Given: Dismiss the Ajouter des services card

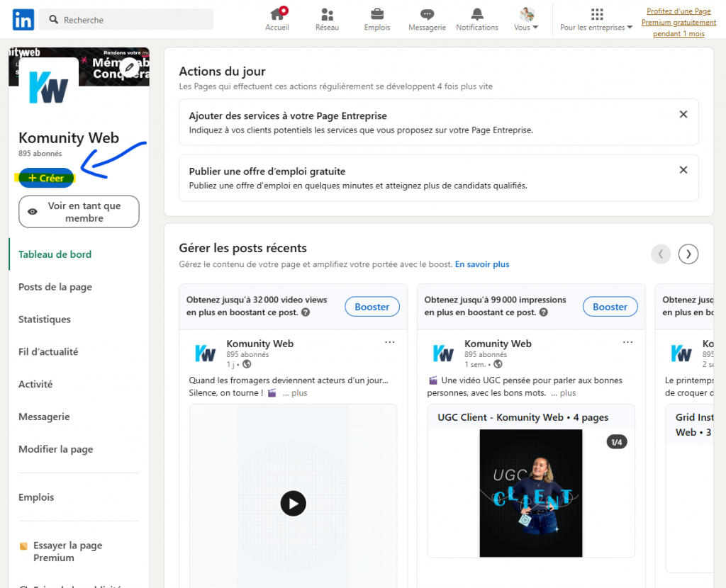Looking at the screenshot, I should (x=683, y=114).
